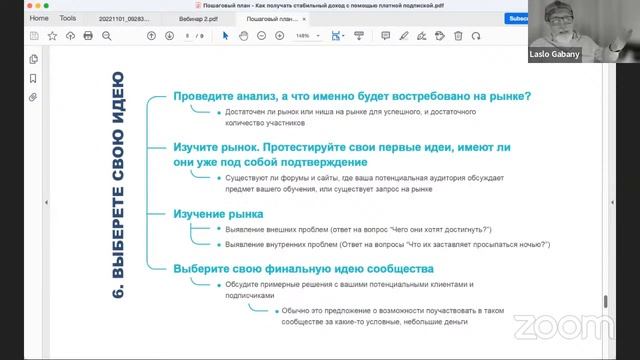The image size is (640, 360).
Task: Bookmark file with the star icon
Action: click(52, 36)
